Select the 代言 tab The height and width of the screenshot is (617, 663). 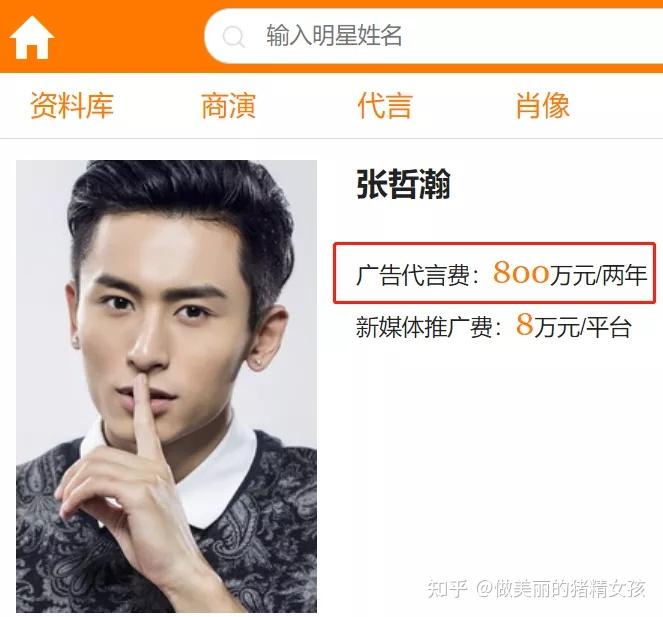(x=384, y=105)
